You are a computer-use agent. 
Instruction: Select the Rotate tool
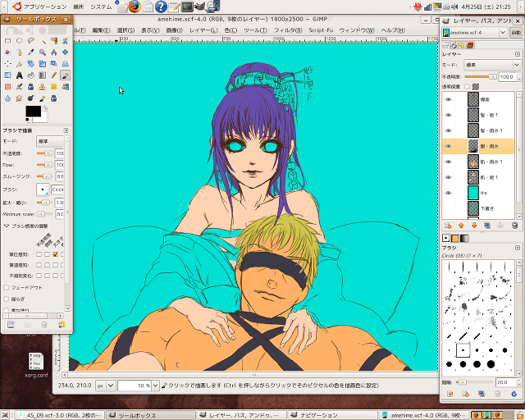[x=31, y=64]
